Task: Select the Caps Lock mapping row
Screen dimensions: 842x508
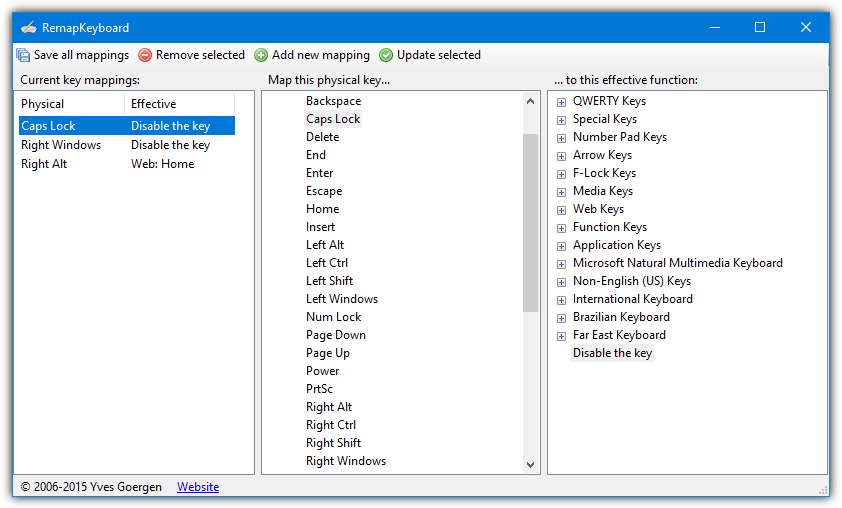Action: click(127, 126)
